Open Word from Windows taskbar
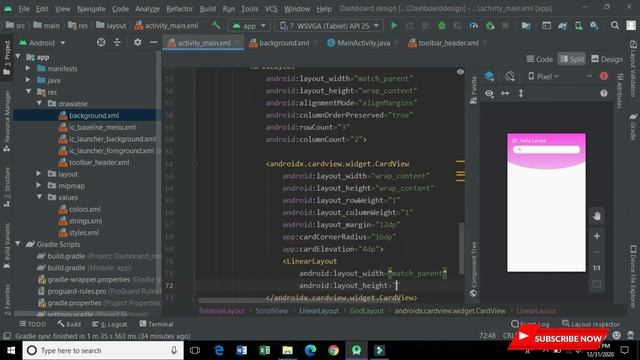 (242, 350)
